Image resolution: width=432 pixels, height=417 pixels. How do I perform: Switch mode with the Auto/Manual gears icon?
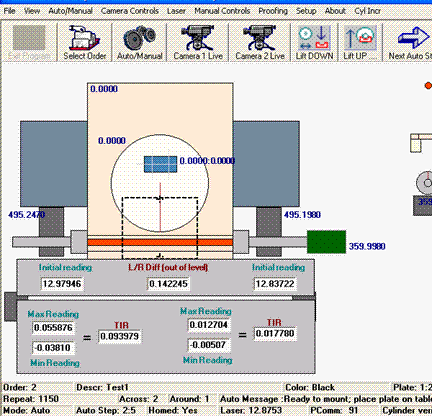(140, 42)
